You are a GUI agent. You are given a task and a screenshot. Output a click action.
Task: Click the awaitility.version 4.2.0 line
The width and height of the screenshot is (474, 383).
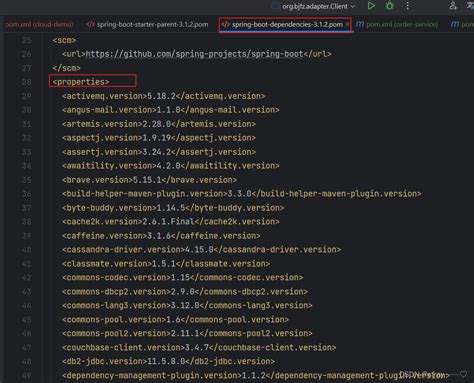coord(171,166)
